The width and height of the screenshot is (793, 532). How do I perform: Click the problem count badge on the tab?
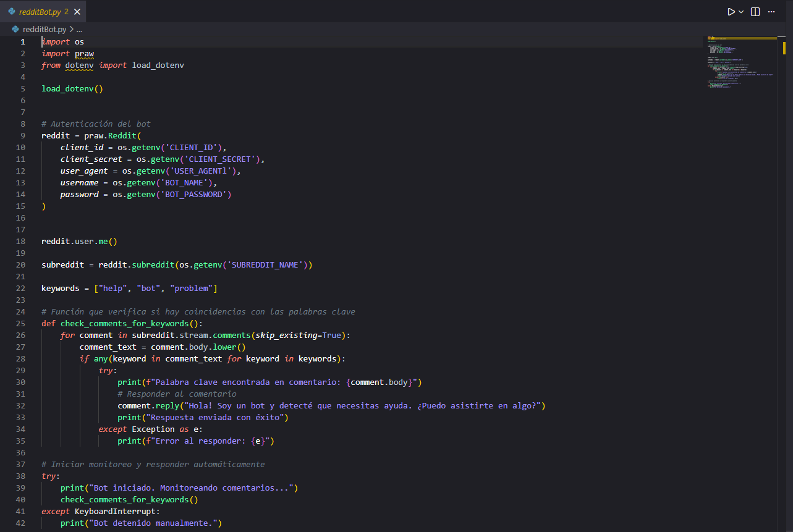(66, 12)
